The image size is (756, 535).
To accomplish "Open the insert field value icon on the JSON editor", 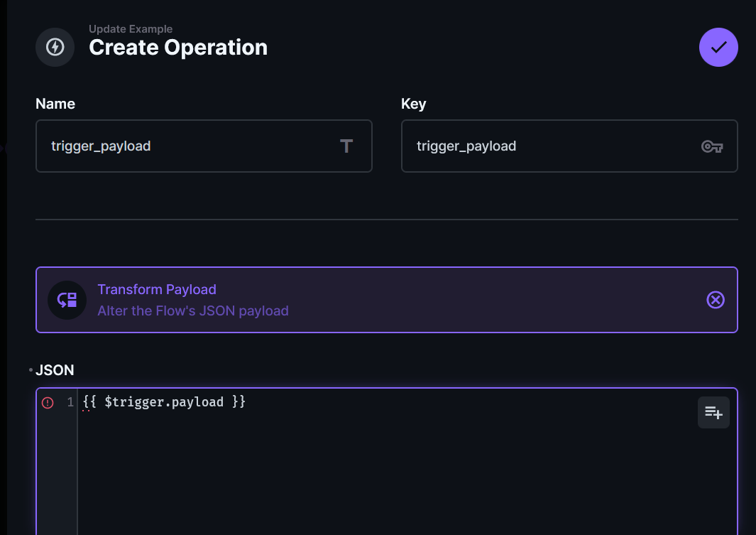I will 713,412.
